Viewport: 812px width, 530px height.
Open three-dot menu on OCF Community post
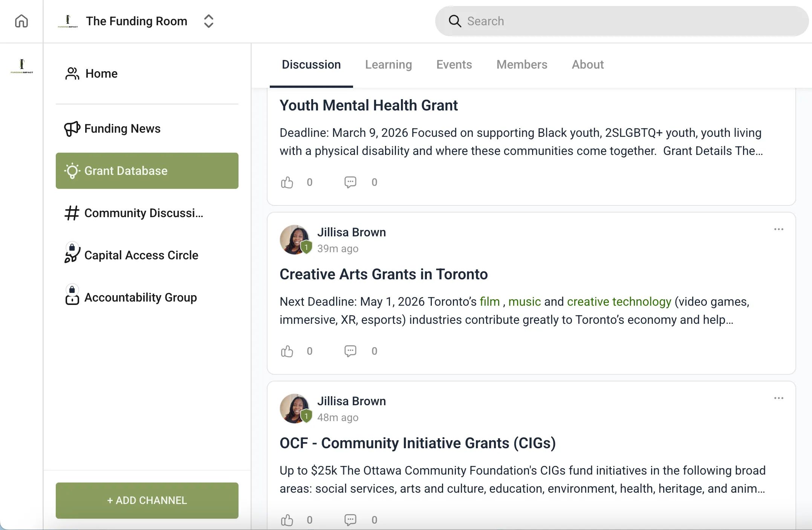[x=778, y=398]
